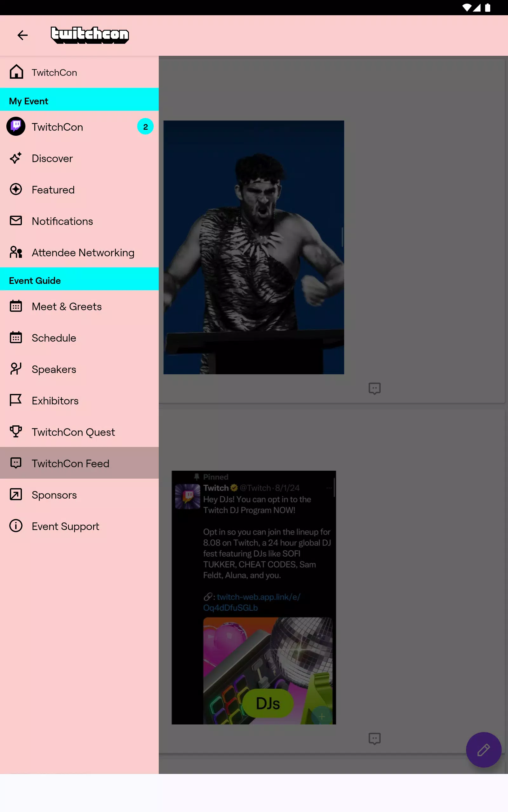The height and width of the screenshot is (812, 508).
Task: Open the Speakers menu item
Action: [x=79, y=369]
